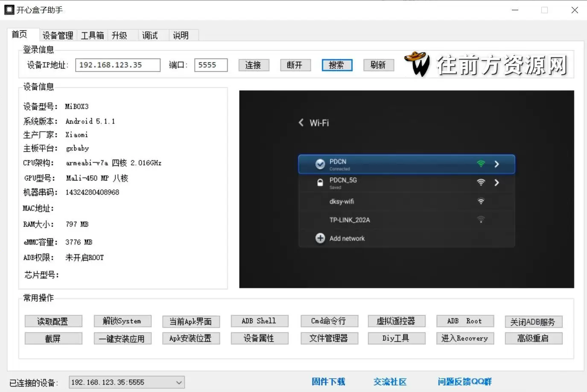Click the chevron next to PDCN
Screen dimensions: 587x392
[496, 164]
